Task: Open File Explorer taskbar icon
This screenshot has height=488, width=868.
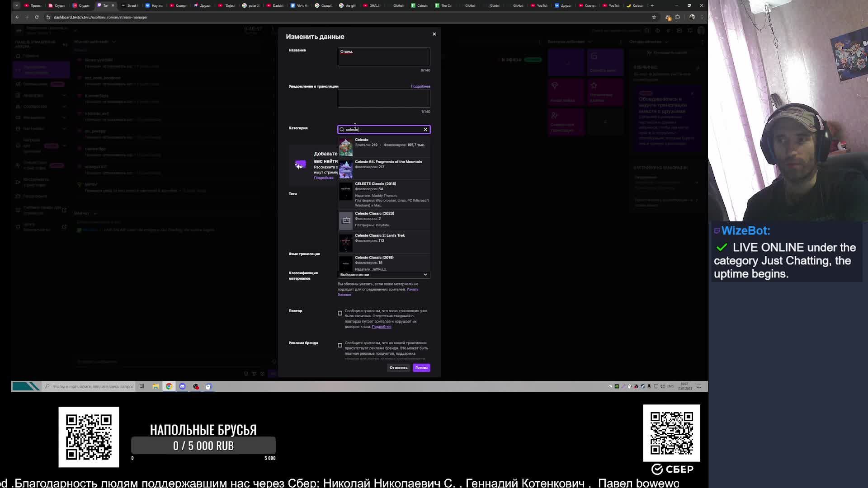Action: point(155,386)
